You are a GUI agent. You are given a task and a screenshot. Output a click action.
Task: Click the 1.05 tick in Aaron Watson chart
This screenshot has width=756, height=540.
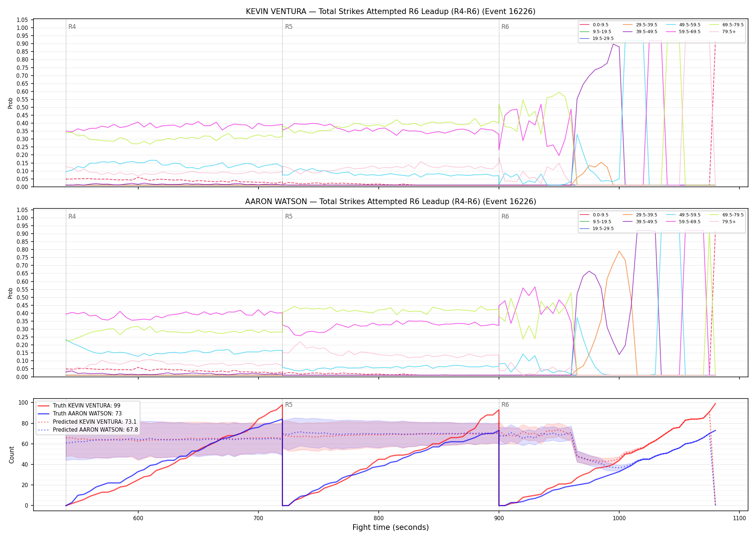[22, 210]
